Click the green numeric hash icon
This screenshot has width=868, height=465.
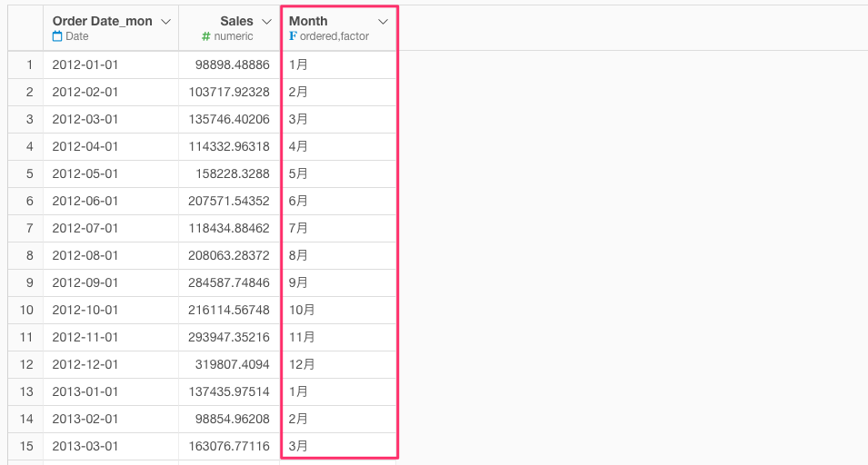tap(206, 36)
